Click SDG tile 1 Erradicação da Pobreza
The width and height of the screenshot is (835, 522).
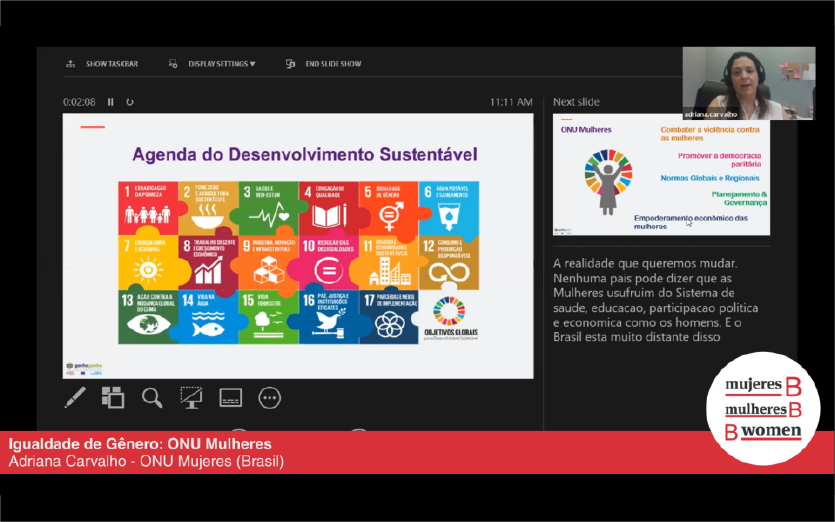pyautogui.click(x=149, y=208)
